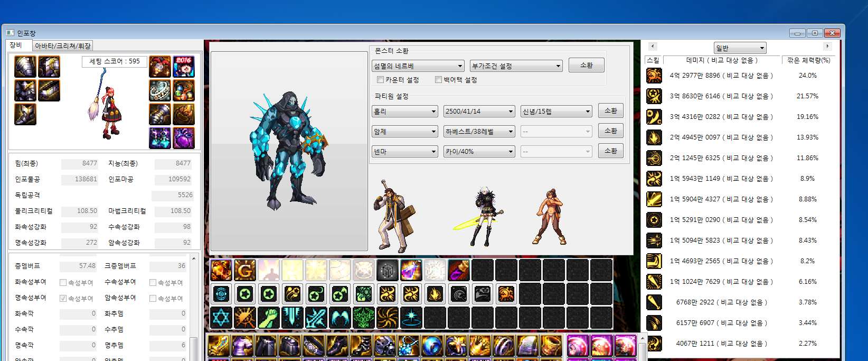Click the green fist skill icon
The image size is (868, 361).
269,318
